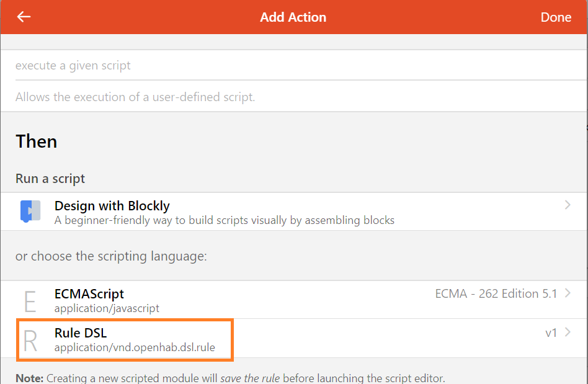Viewport: 588px width, 384px height.
Task: Click the ECMAScript "E" letter icon
Action: pyautogui.click(x=30, y=300)
